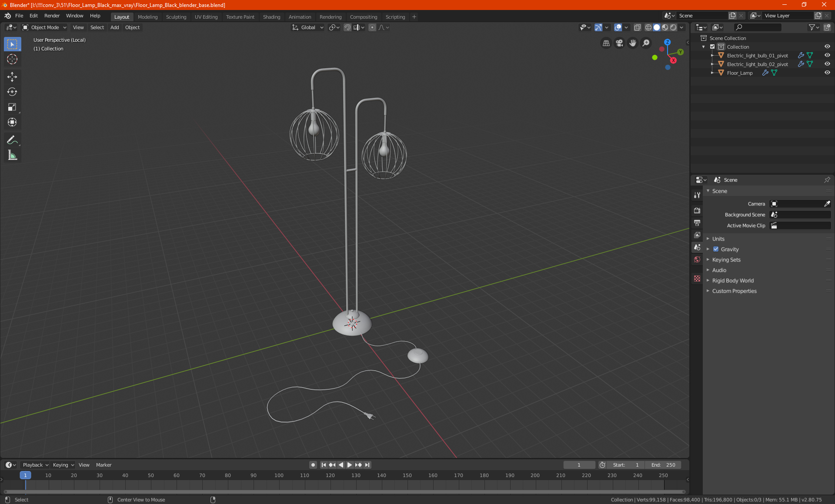The image size is (835, 504).
Task: Click the End frame field
Action: (663, 465)
